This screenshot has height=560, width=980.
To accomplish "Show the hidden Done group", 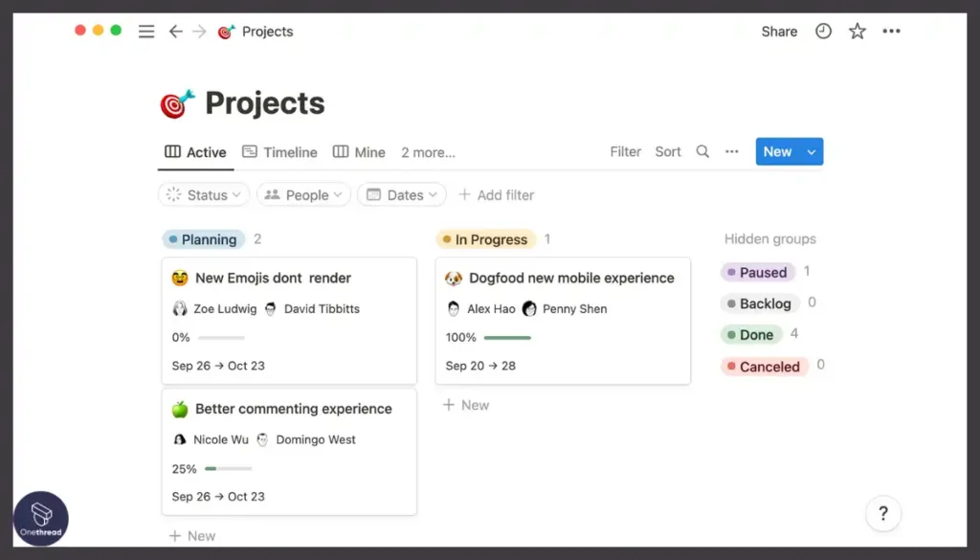I will [x=751, y=334].
